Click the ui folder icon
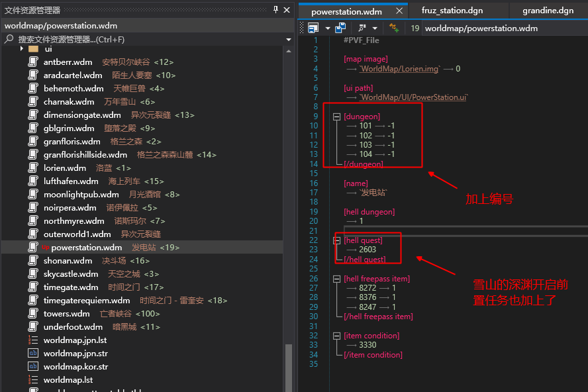This screenshot has height=392, width=588. click(33, 49)
